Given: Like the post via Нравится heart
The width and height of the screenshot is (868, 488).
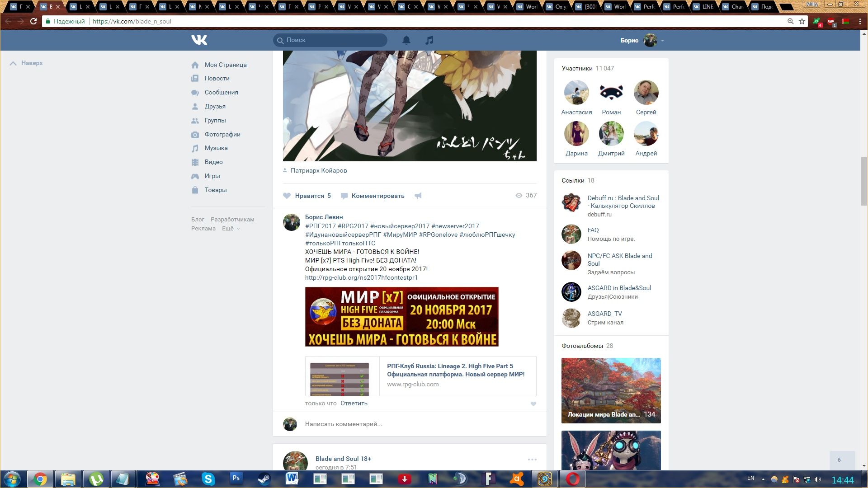Looking at the screenshot, I should click(x=287, y=196).
